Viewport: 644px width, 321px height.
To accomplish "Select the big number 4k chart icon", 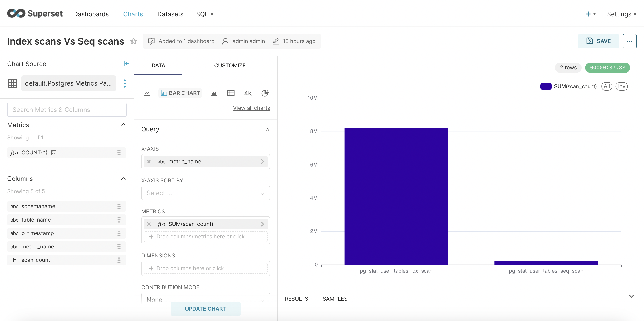I will 248,93.
